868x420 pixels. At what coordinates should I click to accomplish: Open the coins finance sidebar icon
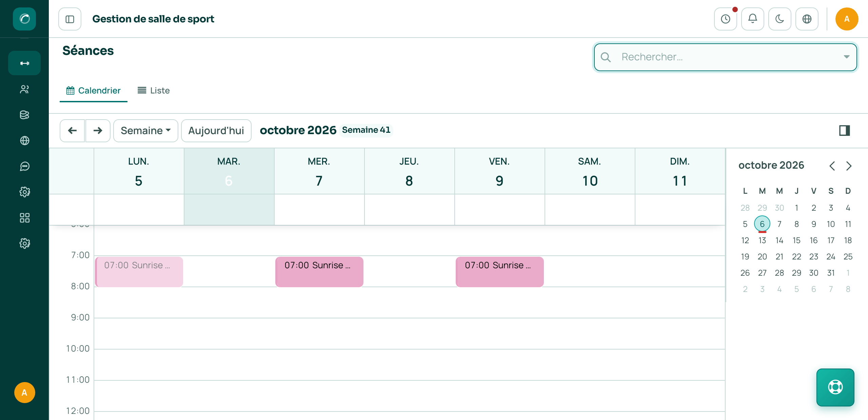24,115
